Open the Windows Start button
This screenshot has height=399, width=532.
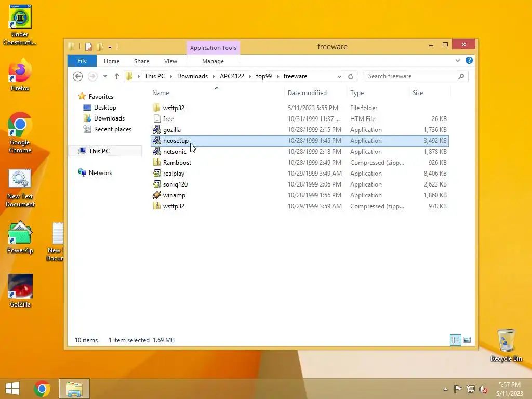point(12,389)
